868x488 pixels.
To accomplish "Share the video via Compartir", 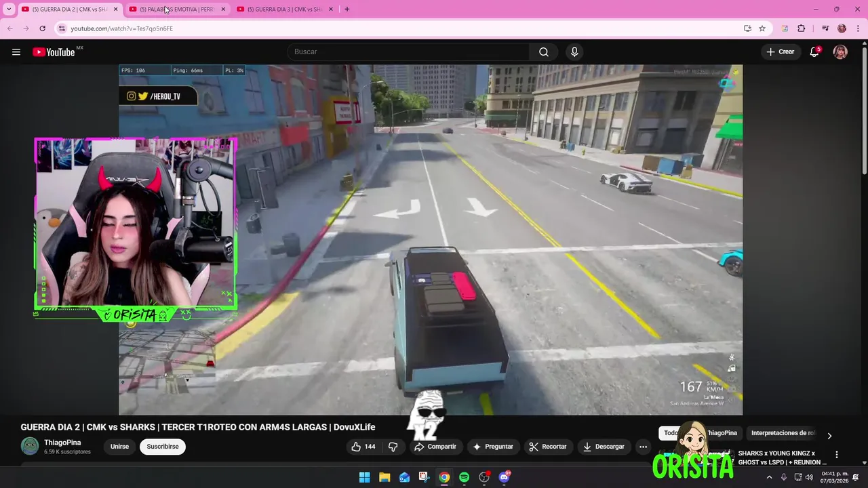I will pyautogui.click(x=435, y=447).
